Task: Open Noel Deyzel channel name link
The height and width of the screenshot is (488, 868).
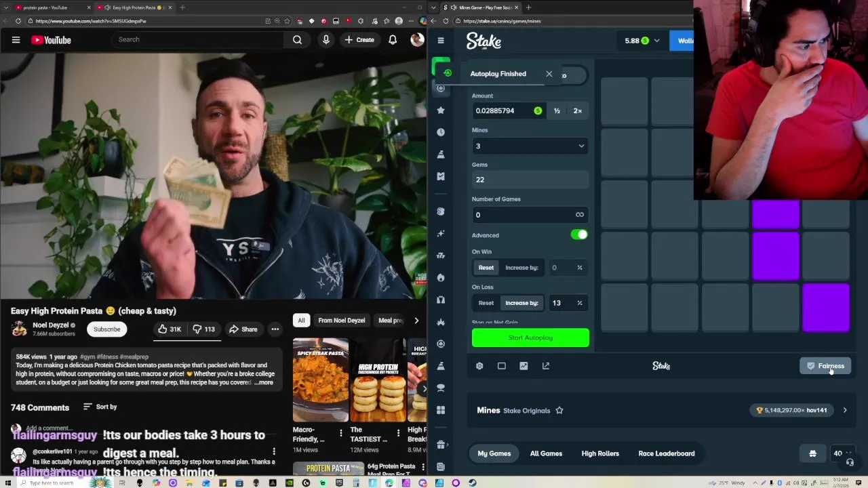Action: (51, 325)
